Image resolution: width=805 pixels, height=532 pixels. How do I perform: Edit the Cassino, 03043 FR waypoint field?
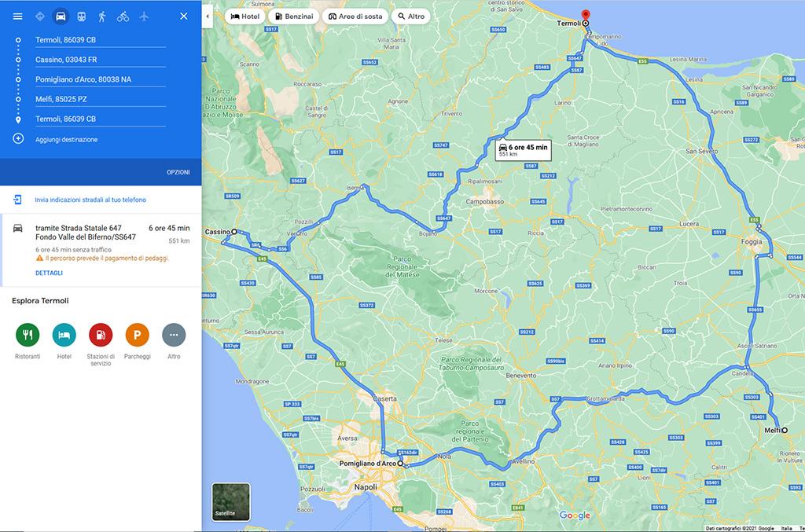(100, 60)
